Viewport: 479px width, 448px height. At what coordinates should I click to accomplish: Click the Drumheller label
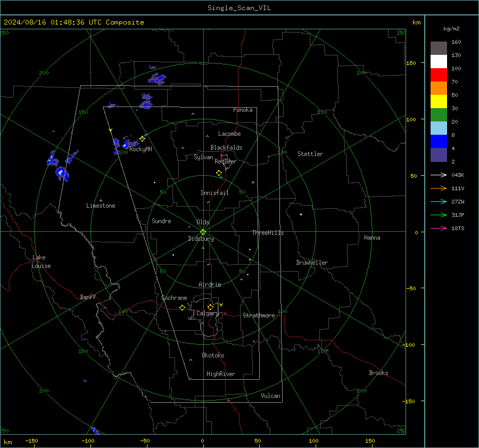click(312, 263)
